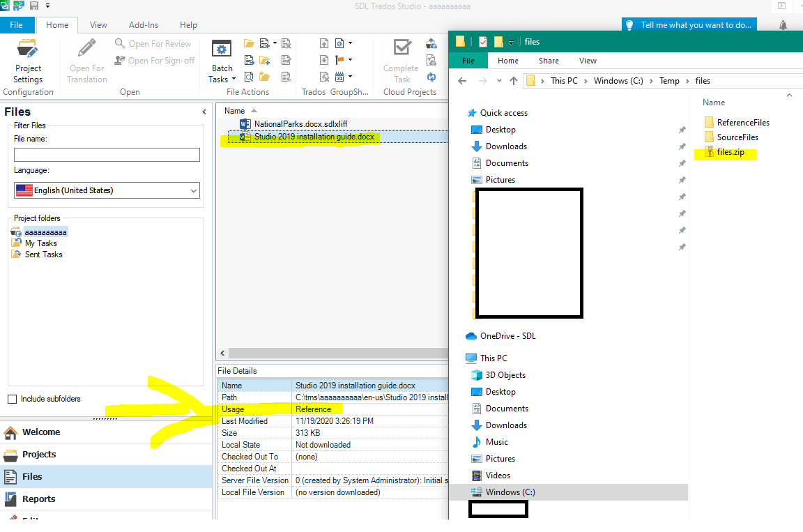Screen dimensions: 803x532
Task: Switch to the Projects view
Action: coord(106,455)
